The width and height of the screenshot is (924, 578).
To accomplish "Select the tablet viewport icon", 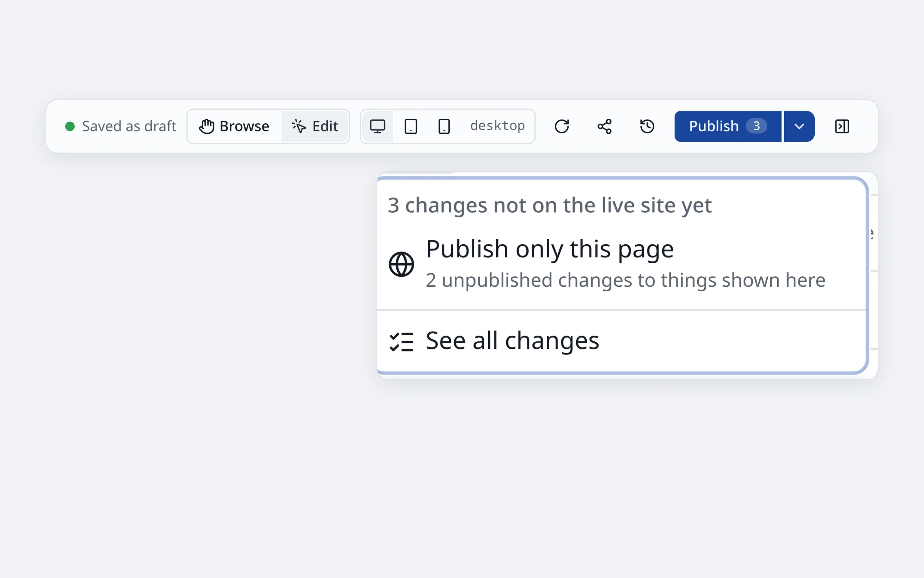I will [x=411, y=126].
